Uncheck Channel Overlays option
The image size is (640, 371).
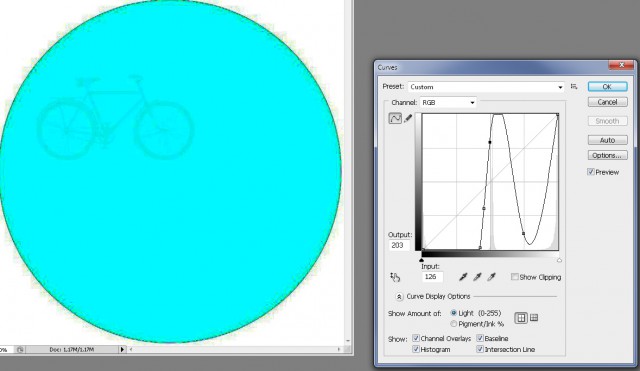[x=416, y=338]
